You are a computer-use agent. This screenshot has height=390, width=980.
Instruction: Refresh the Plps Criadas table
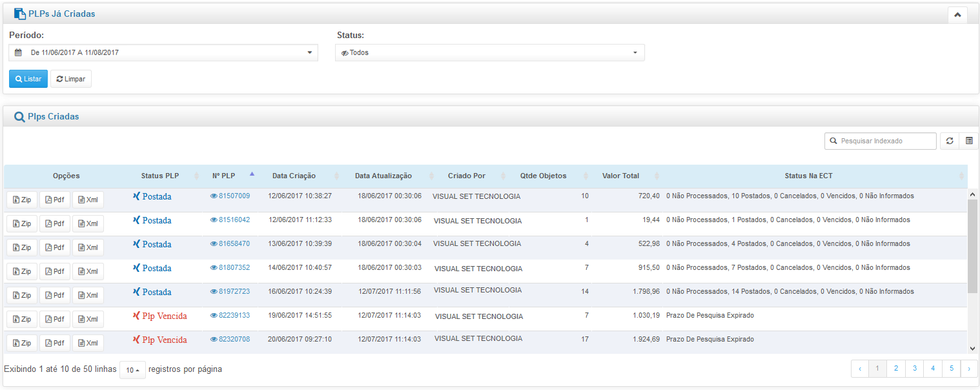pos(950,141)
